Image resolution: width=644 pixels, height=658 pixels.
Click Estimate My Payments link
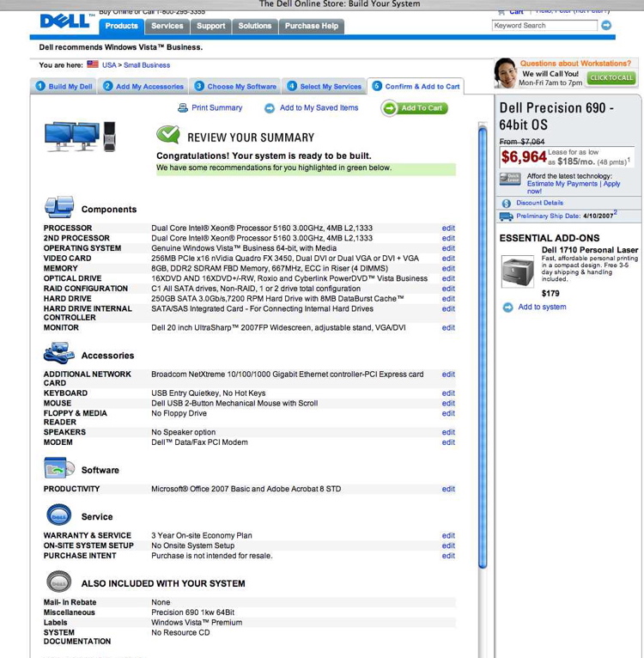[x=562, y=184]
